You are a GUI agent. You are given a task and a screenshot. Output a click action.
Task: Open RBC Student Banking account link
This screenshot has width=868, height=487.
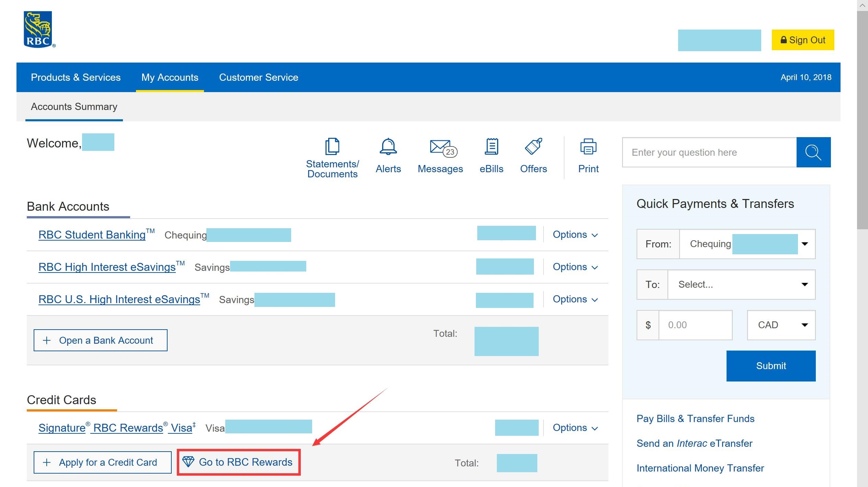click(x=92, y=235)
